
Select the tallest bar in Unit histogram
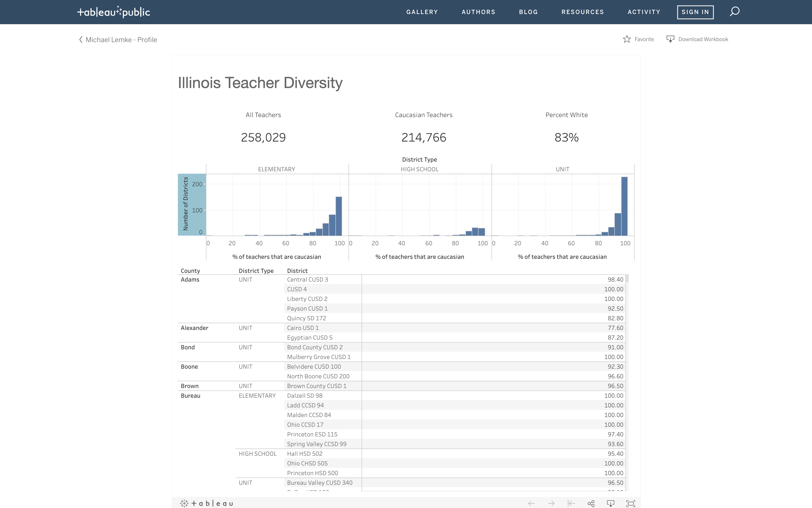coord(624,206)
